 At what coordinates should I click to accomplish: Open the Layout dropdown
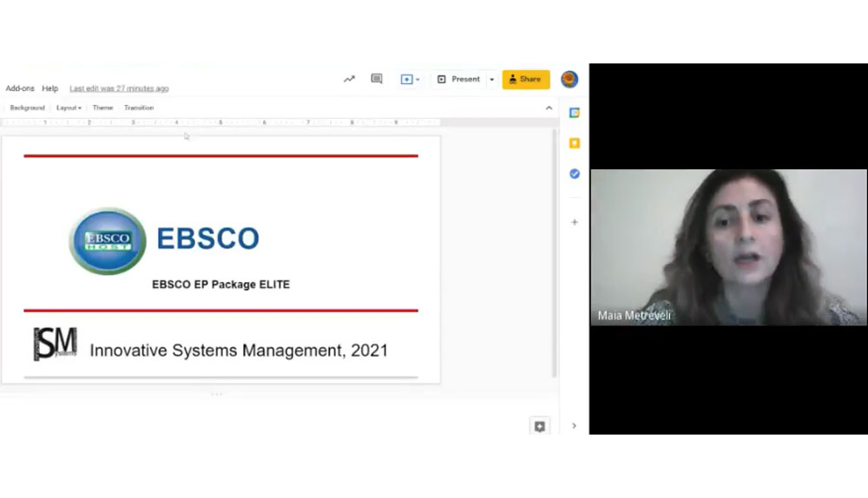[x=69, y=108]
